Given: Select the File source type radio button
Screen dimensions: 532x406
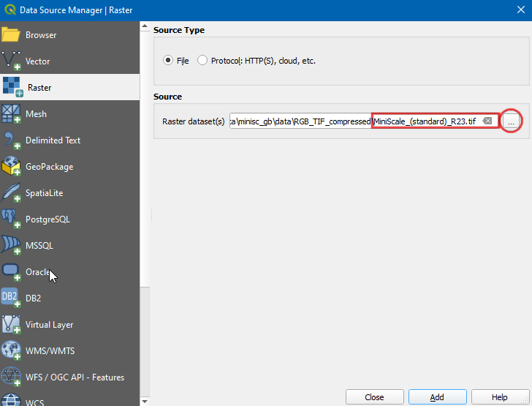Looking at the screenshot, I should 168,61.
